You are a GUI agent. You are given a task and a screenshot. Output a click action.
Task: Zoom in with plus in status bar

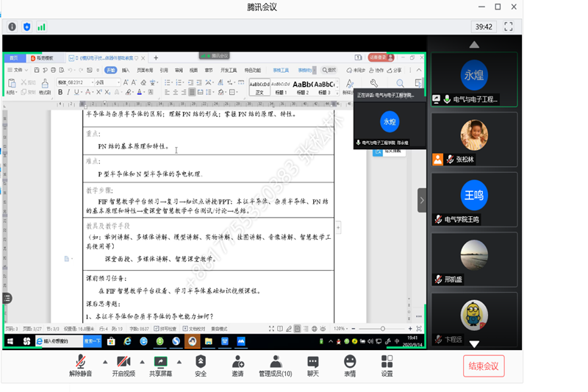(410, 329)
